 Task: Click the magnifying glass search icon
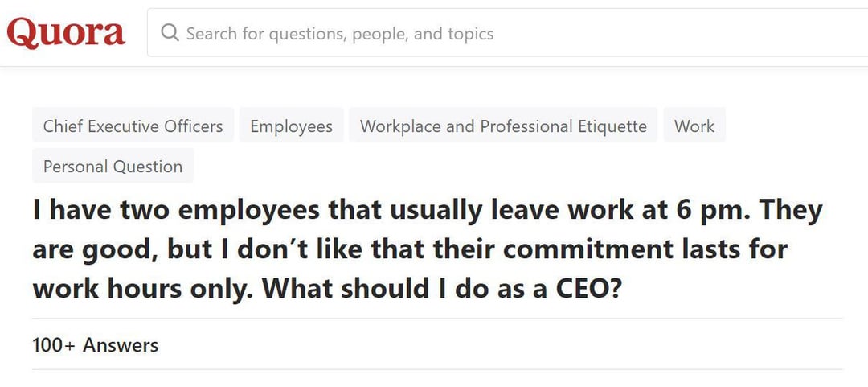point(170,33)
